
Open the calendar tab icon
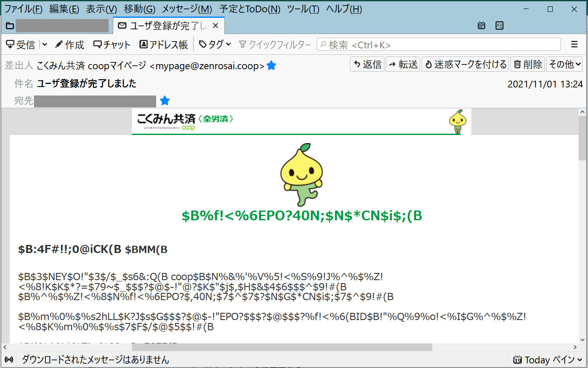481,26
